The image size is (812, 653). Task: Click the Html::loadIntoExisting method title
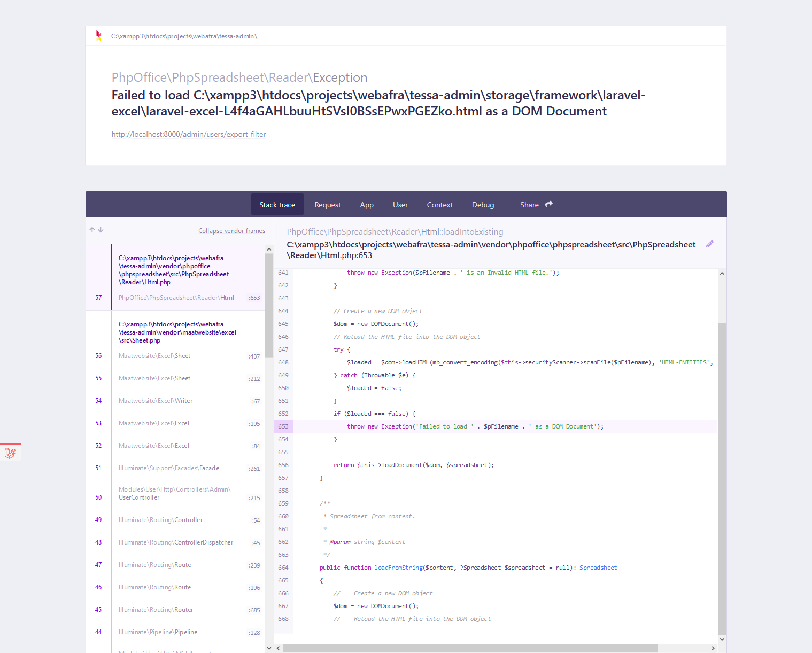[395, 232]
